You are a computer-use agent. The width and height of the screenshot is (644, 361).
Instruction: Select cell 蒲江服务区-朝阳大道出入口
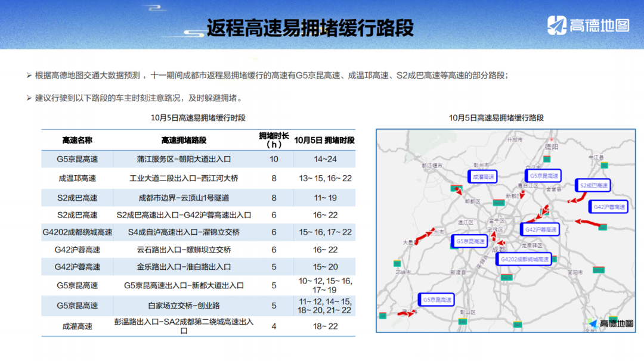[x=184, y=159]
